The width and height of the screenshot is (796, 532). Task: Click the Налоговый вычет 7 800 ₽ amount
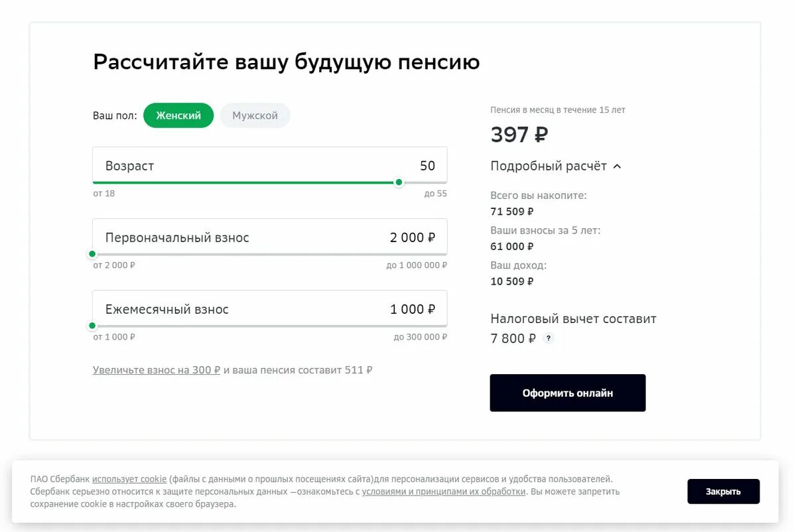pos(513,338)
